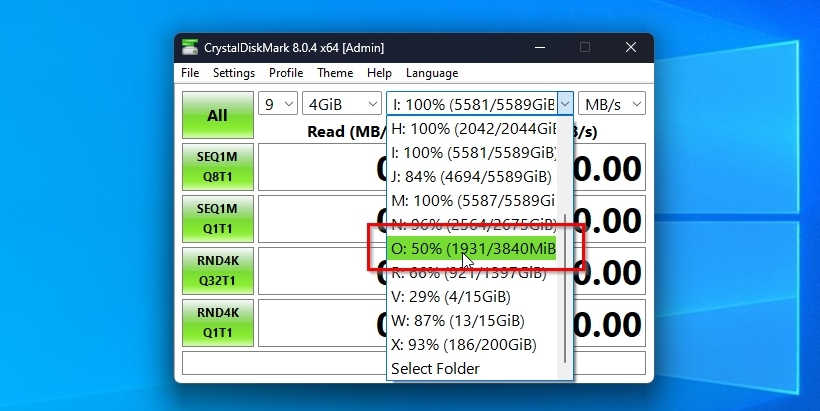Select drive X: 93% (186/200GiB)
Viewport: 820px width, 411px height.
(472, 345)
